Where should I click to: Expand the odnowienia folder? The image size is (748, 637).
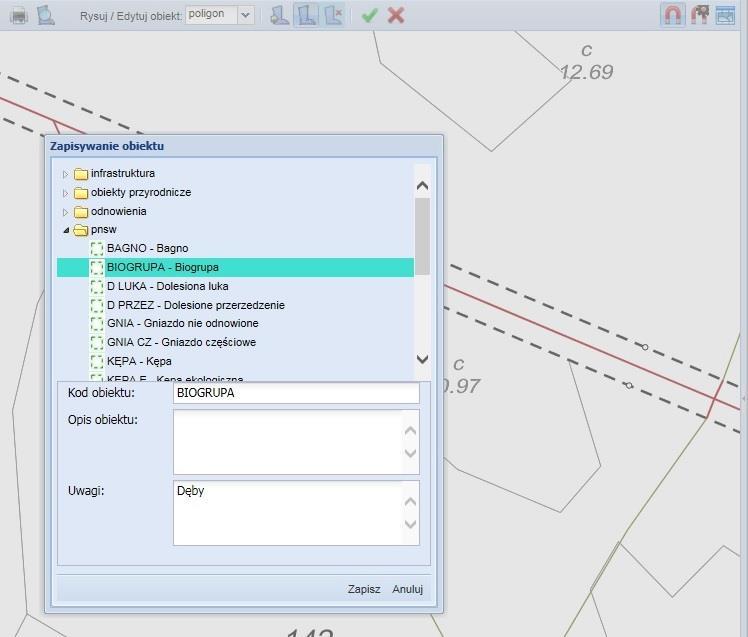(x=65, y=212)
